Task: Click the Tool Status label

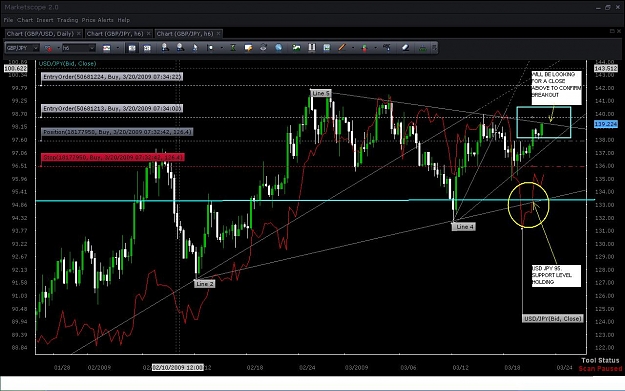Action: pyautogui.click(x=600, y=360)
